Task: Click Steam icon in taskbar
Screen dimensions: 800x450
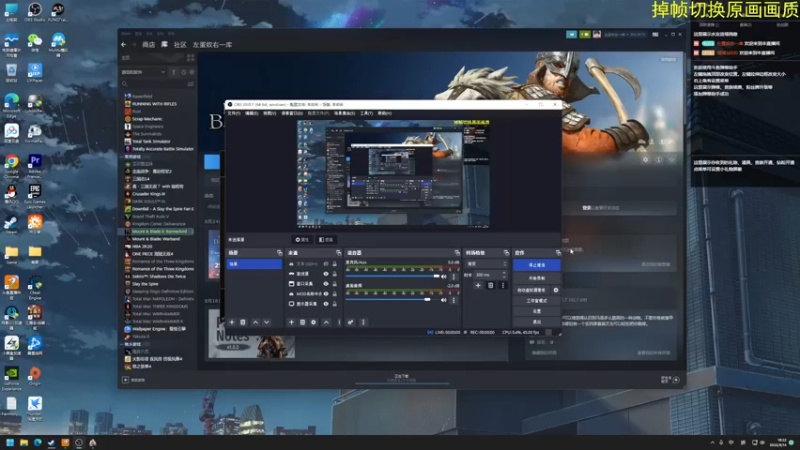Action: pos(52,442)
